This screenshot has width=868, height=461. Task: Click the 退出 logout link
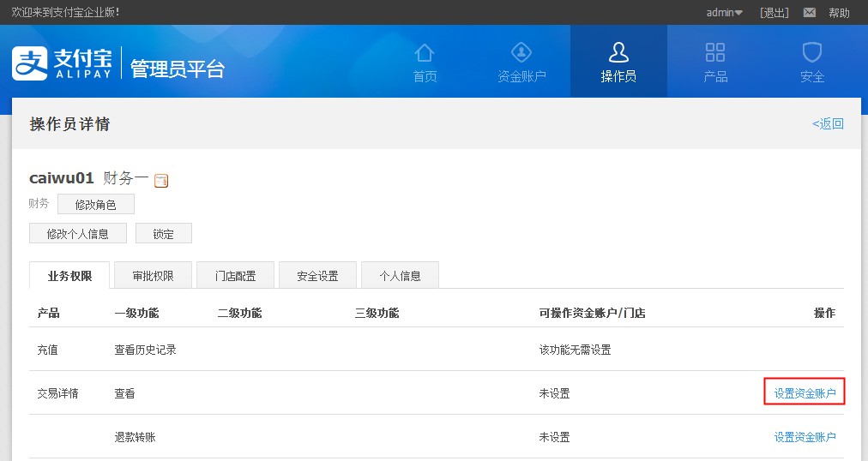point(774,13)
